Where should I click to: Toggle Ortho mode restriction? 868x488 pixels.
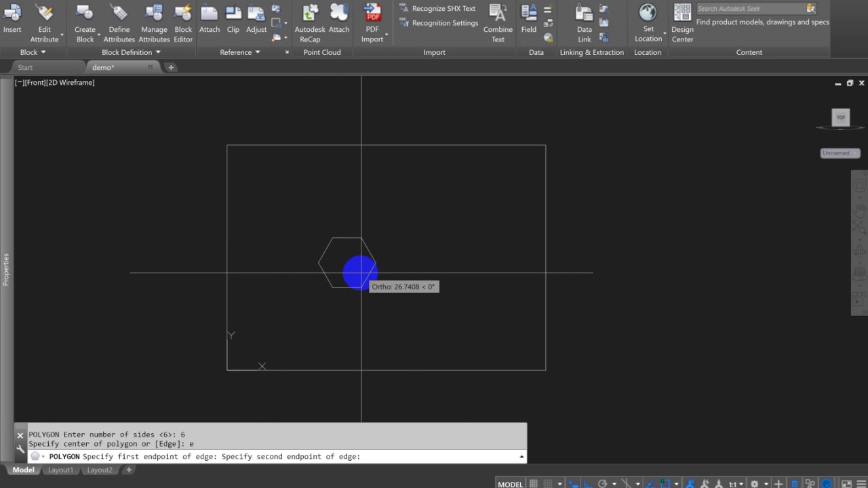(588, 483)
